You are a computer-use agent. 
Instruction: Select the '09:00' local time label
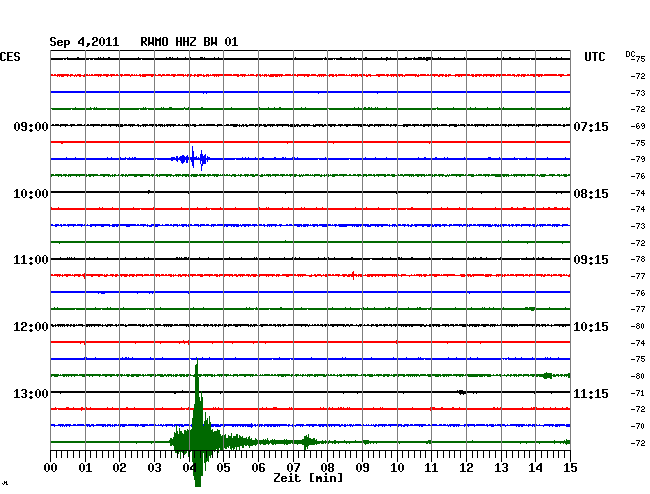(31, 126)
